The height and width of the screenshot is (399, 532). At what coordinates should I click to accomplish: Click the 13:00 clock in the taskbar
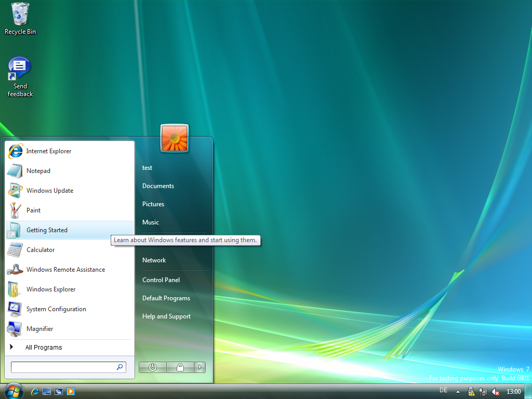(x=513, y=392)
